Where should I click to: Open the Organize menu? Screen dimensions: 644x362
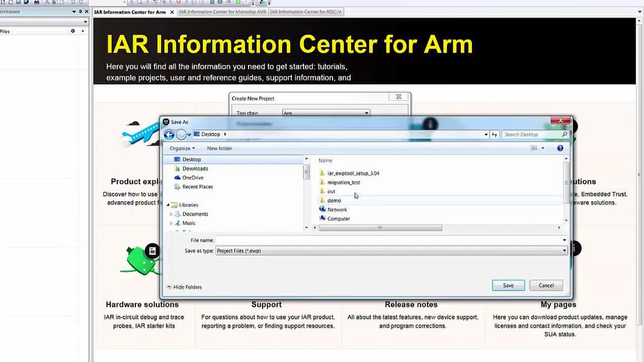tap(182, 148)
